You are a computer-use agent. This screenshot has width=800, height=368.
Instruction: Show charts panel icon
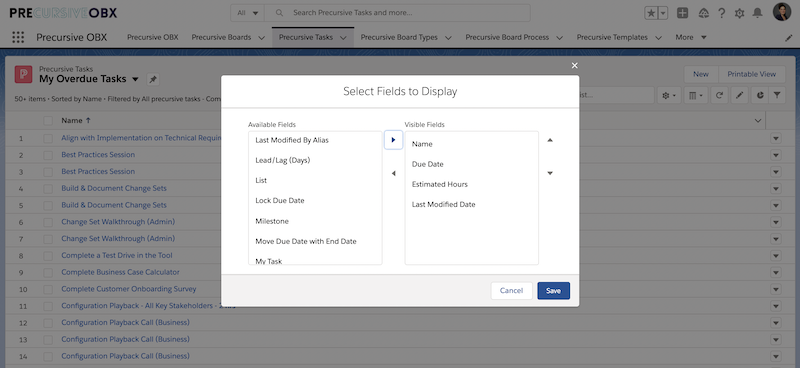click(760, 95)
